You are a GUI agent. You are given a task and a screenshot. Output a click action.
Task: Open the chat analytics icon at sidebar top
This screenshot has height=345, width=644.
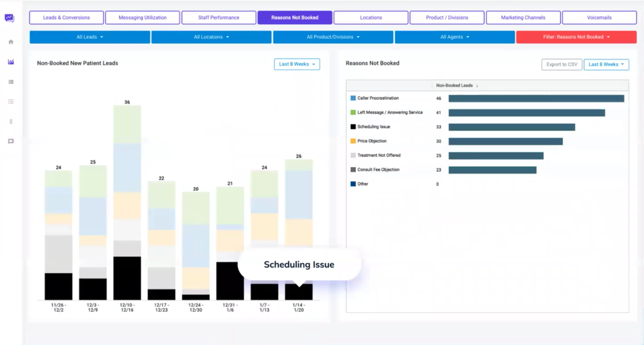(11, 18)
